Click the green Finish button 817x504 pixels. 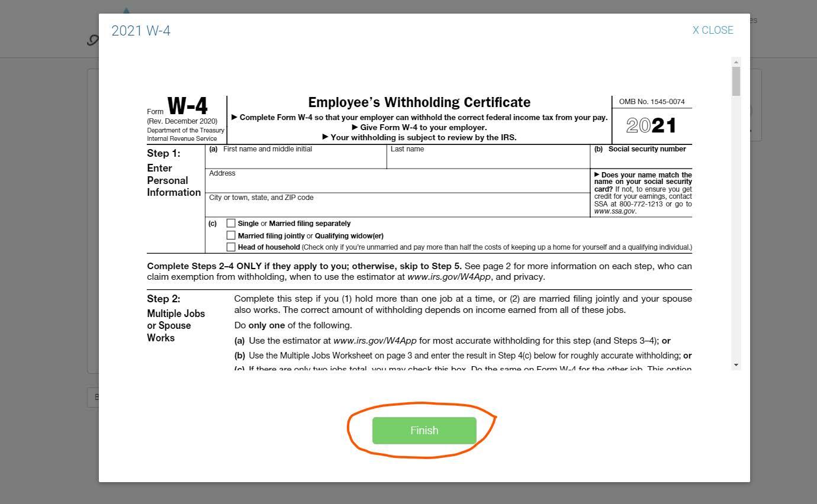(x=424, y=430)
